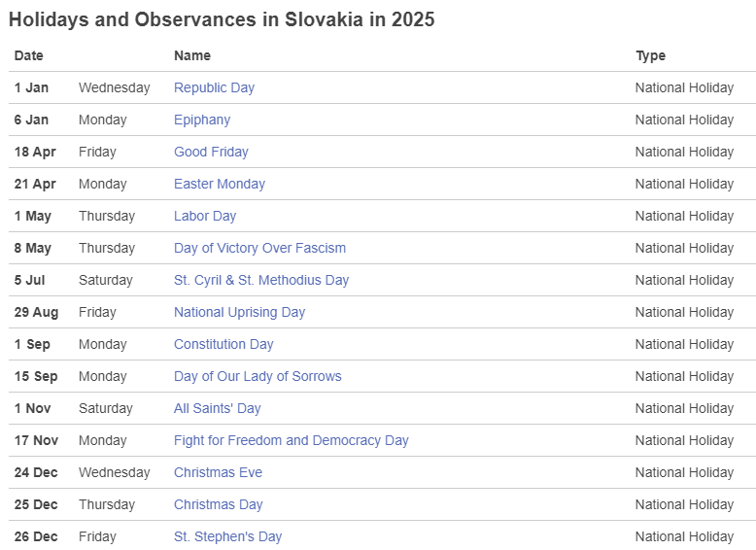
Task: Select the Christmas Eve link
Action: (x=218, y=472)
